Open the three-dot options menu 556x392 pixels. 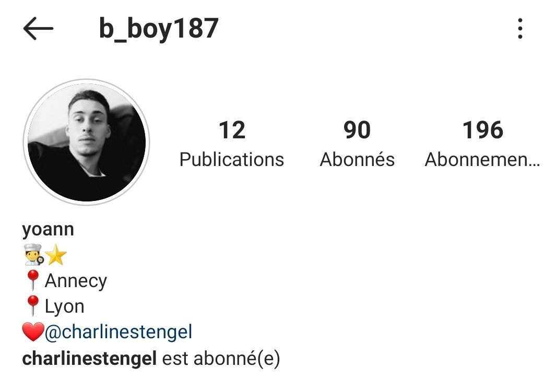tap(520, 28)
